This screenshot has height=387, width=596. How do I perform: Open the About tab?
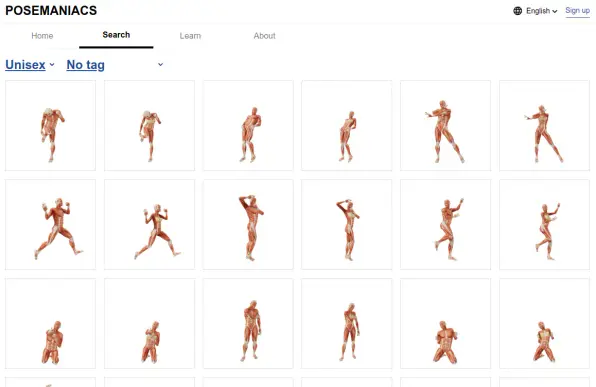(265, 36)
